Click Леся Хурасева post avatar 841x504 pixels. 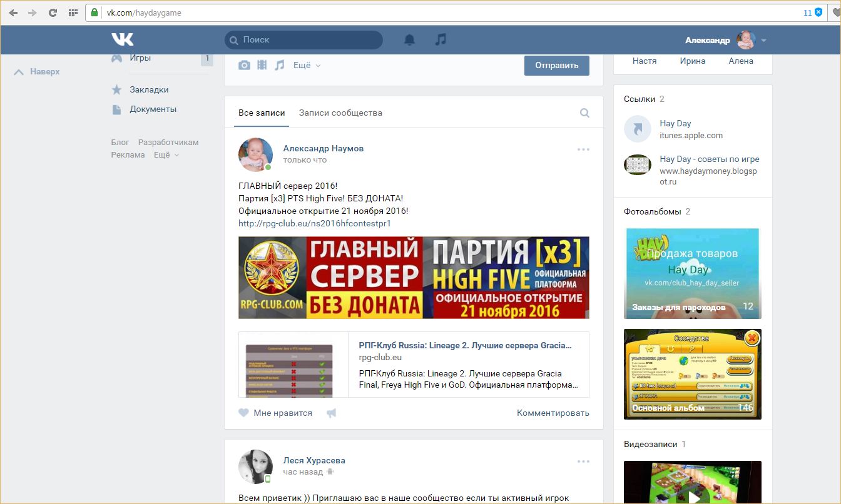coord(255,466)
